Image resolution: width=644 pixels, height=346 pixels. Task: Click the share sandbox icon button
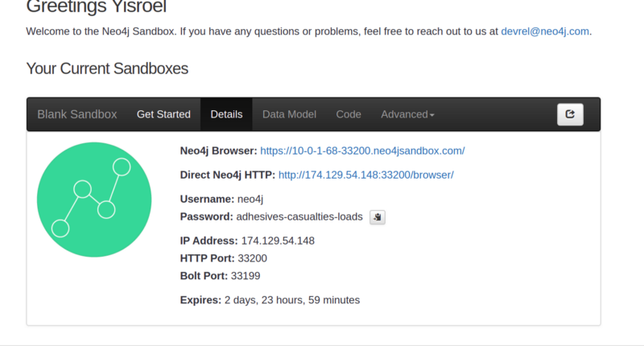[x=570, y=114]
